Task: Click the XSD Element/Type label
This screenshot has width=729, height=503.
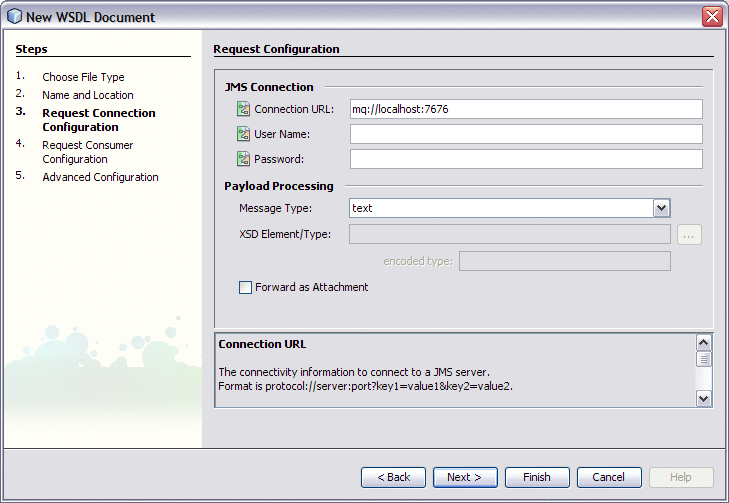Action: (x=285, y=234)
